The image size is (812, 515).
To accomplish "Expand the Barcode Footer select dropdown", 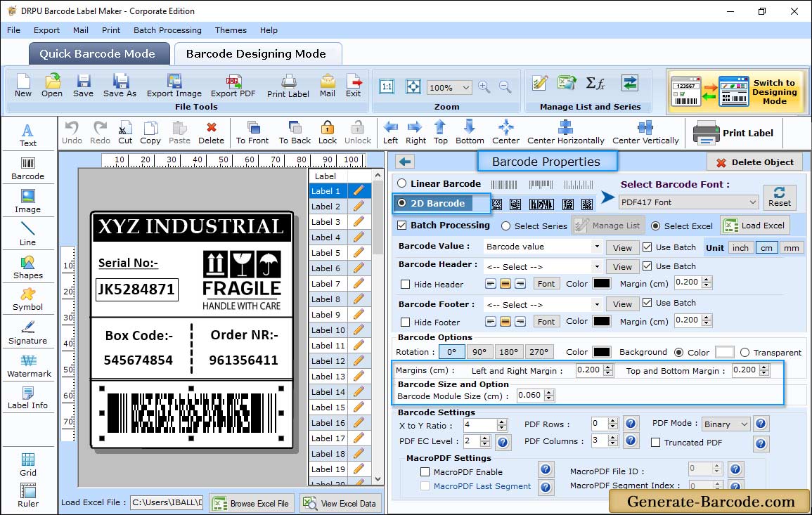I will click(597, 304).
